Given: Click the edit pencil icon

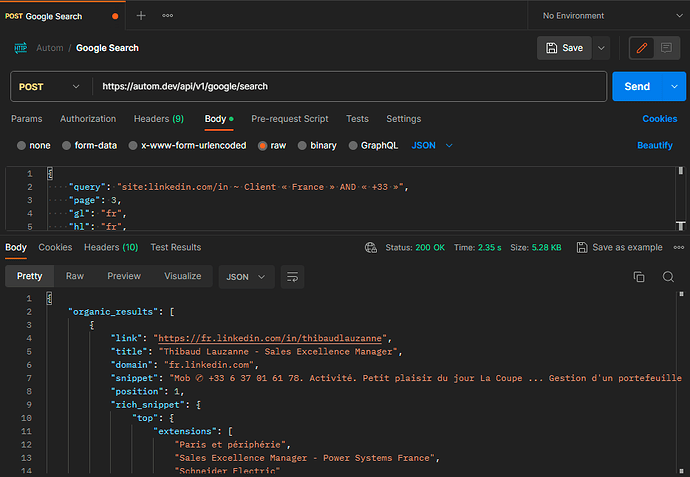Looking at the screenshot, I should tap(642, 48).
